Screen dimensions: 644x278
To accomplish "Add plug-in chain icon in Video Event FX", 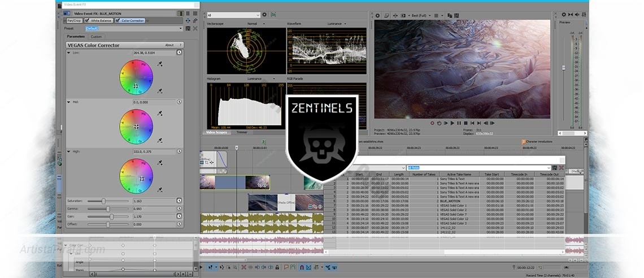I will tap(188, 20).
